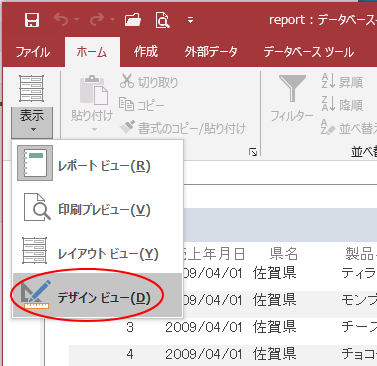Open the データベース ツール tab
The height and width of the screenshot is (366, 377).
309,52
